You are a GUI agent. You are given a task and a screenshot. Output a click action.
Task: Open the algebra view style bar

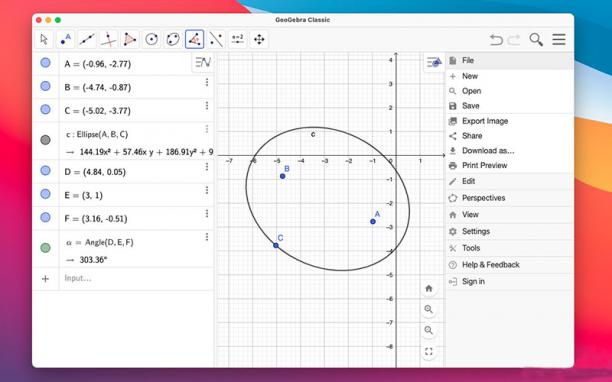coord(203,62)
